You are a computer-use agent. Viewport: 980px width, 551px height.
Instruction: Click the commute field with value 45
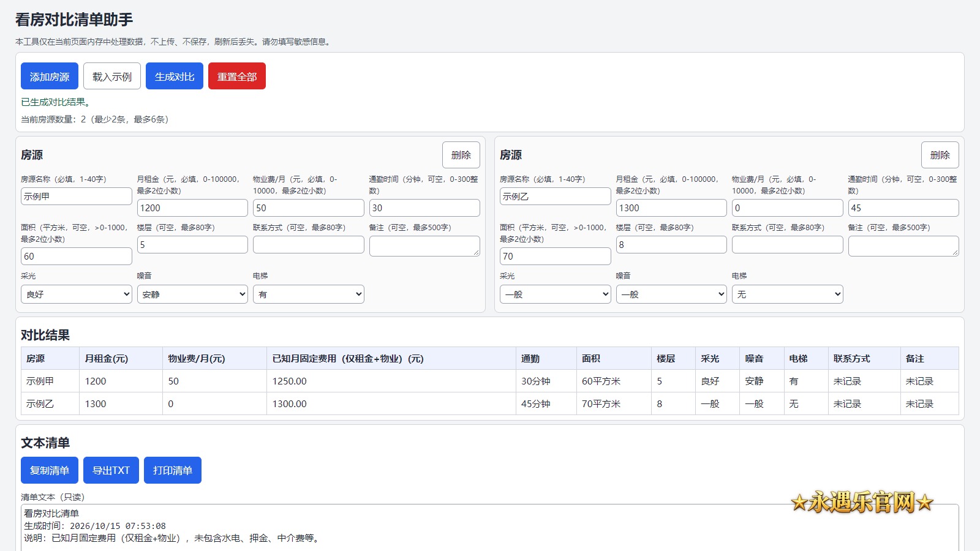tap(903, 208)
